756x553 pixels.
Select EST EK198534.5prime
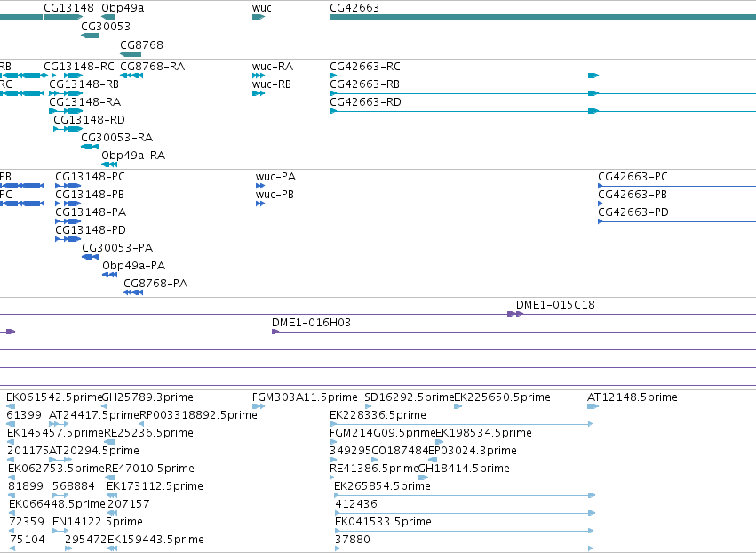[483, 433]
